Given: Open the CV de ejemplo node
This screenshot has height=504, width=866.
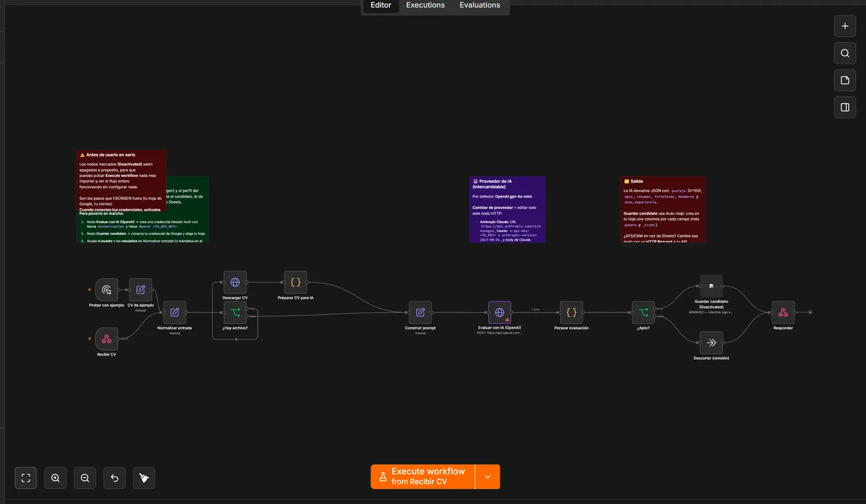Looking at the screenshot, I should 140,289.
